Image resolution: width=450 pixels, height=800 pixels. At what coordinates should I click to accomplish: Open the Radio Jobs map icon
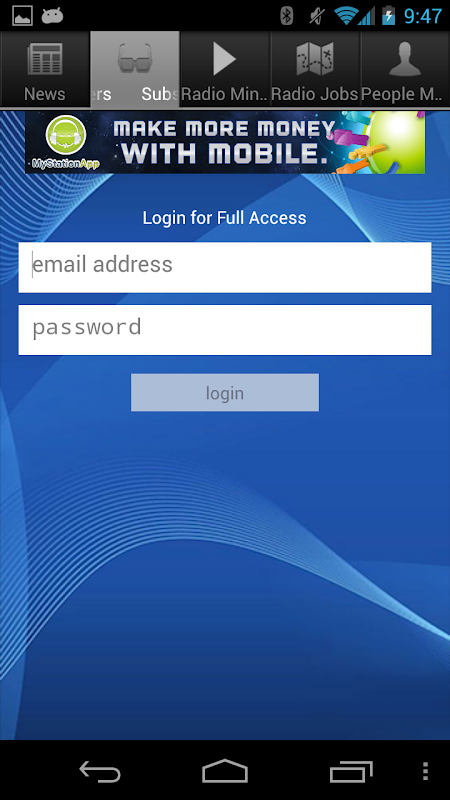coord(315,59)
